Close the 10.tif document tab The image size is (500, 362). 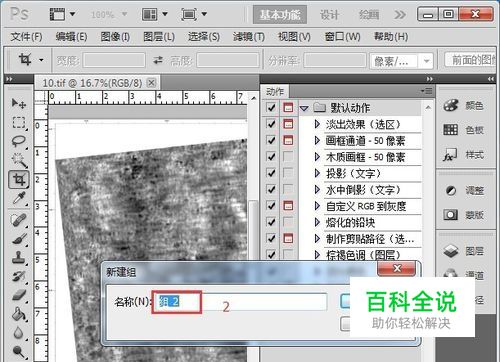pyautogui.click(x=151, y=83)
